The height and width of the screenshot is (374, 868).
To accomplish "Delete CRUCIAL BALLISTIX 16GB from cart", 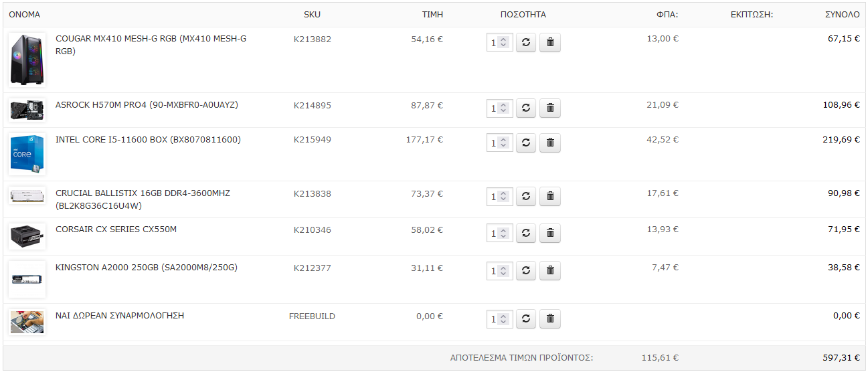I will (x=550, y=196).
